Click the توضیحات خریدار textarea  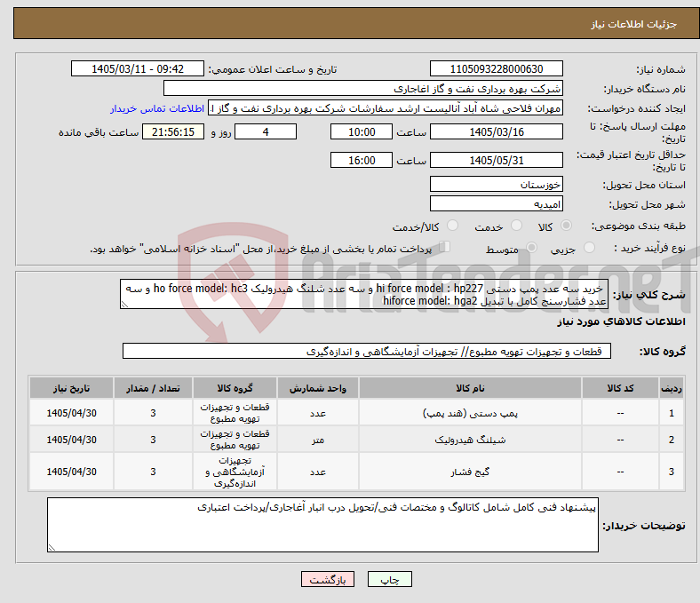point(322,525)
